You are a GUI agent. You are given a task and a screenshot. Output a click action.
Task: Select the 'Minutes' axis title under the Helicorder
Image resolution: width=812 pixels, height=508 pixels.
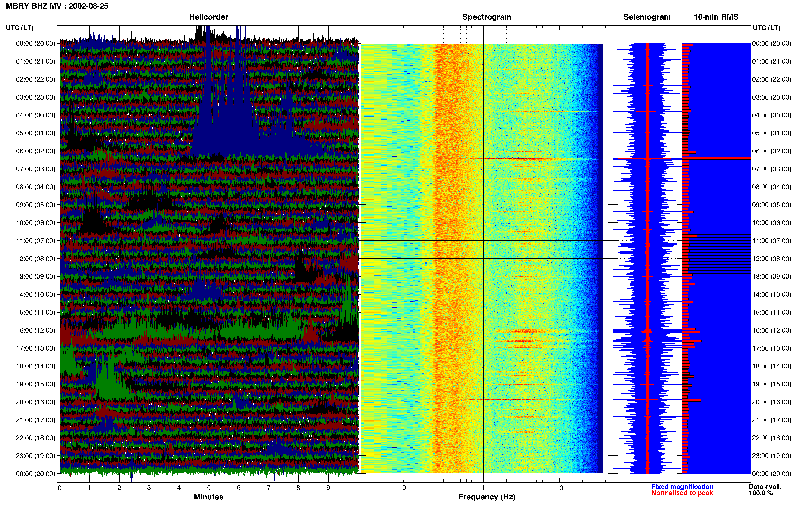209,497
